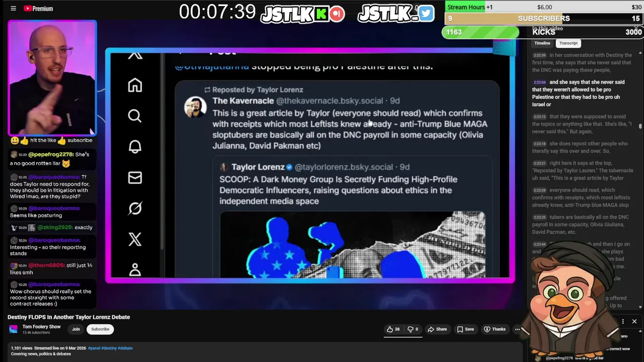Screen dimensions: 644x362
Task: Open Home icon in shared sidebar
Action: (x=135, y=85)
